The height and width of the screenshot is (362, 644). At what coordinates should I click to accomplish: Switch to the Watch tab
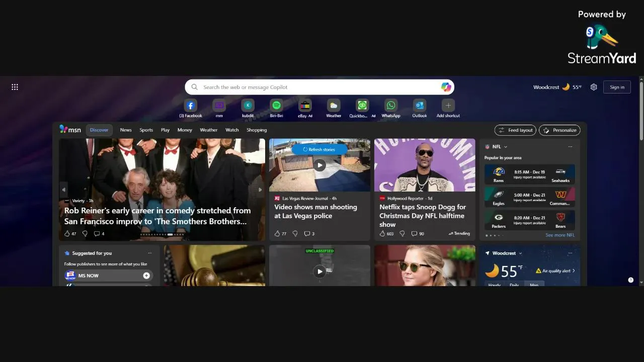(232, 130)
